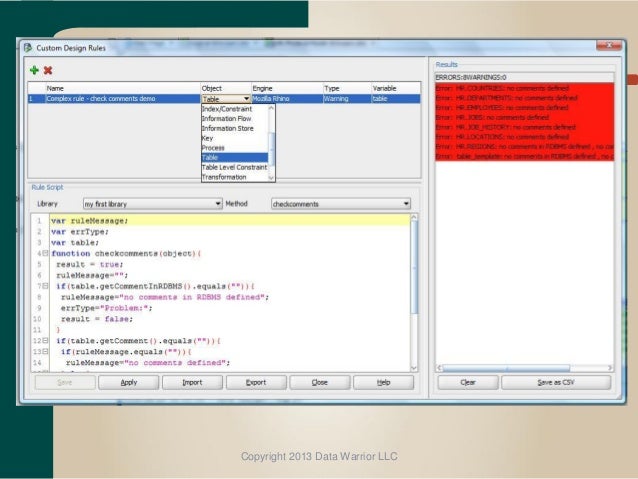Screen dimensions: 638x479
Task: Select the HR.DEPARTMENTS error result row
Action: (x=524, y=98)
